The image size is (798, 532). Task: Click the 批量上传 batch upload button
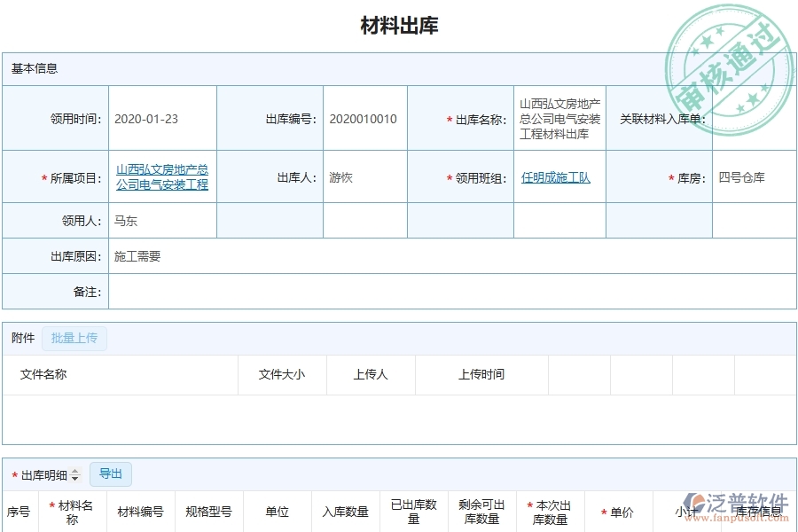(x=75, y=339)
